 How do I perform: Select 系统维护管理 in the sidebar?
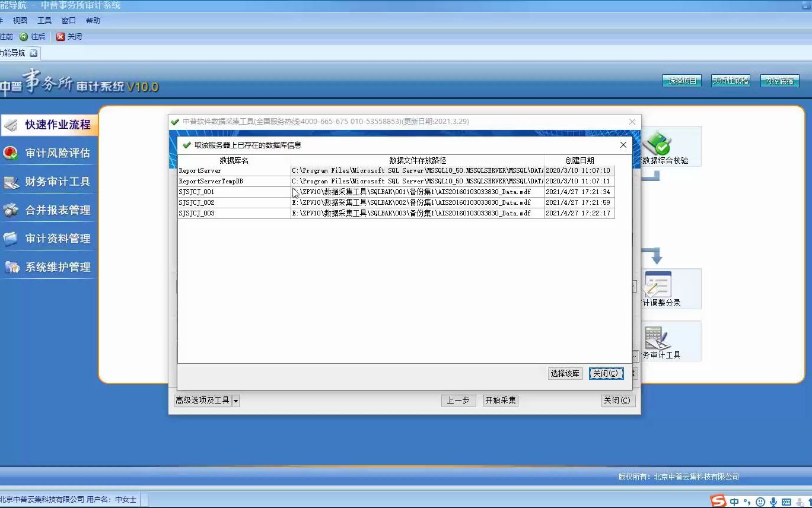coord(49,266)
